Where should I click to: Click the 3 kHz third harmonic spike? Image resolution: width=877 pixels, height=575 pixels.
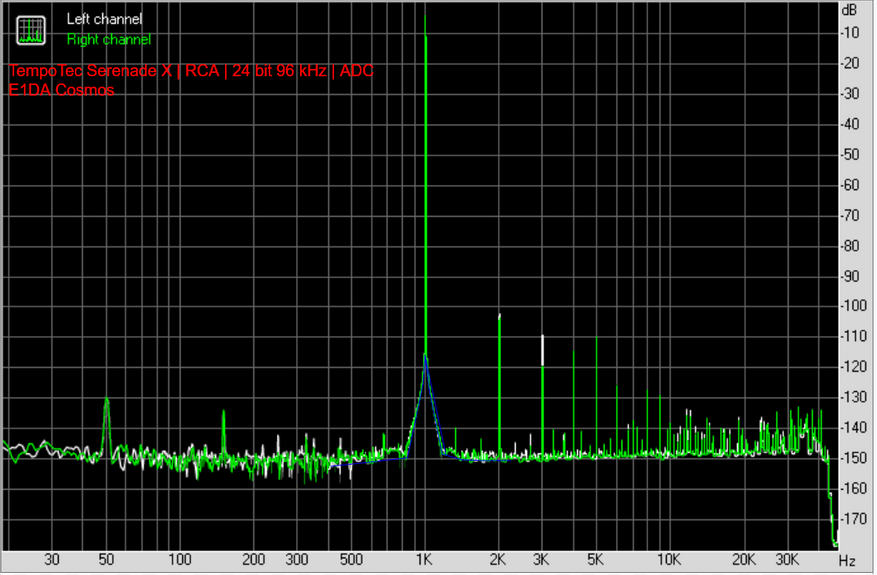(x=543, y=397)
